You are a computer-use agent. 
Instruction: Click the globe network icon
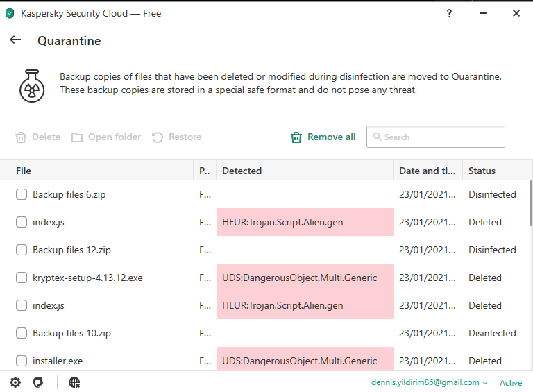tap(74, 382)
